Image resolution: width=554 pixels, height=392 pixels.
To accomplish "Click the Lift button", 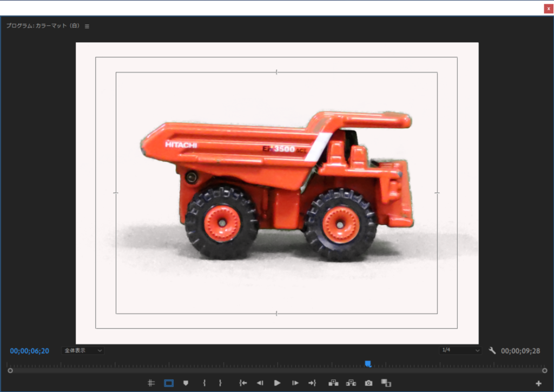I will click(333, 383).
